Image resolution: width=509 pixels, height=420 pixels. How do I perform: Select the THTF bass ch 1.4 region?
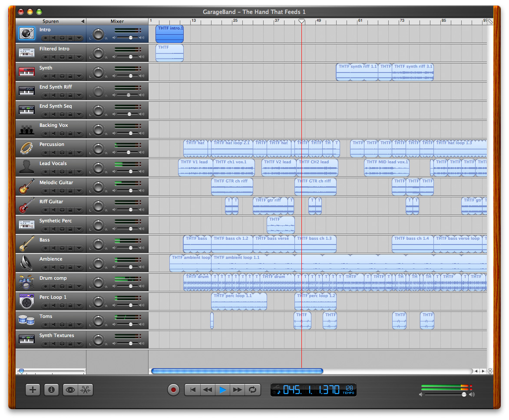click(x=413, y=244)
